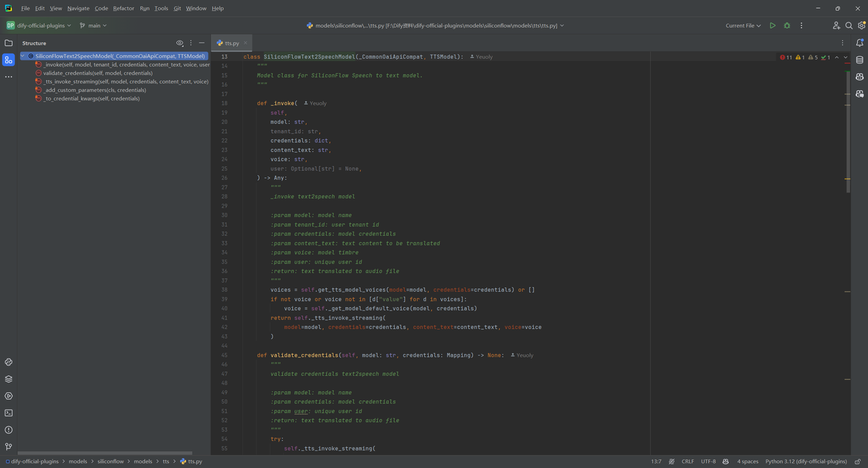Start debugging with the bug icon

(787, 26)
